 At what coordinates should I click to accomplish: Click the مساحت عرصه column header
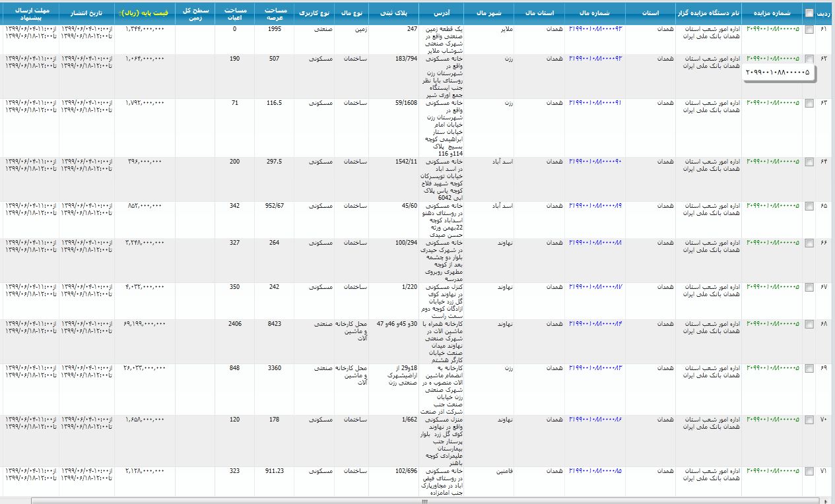pyautogui.click(x=275, y=13)
